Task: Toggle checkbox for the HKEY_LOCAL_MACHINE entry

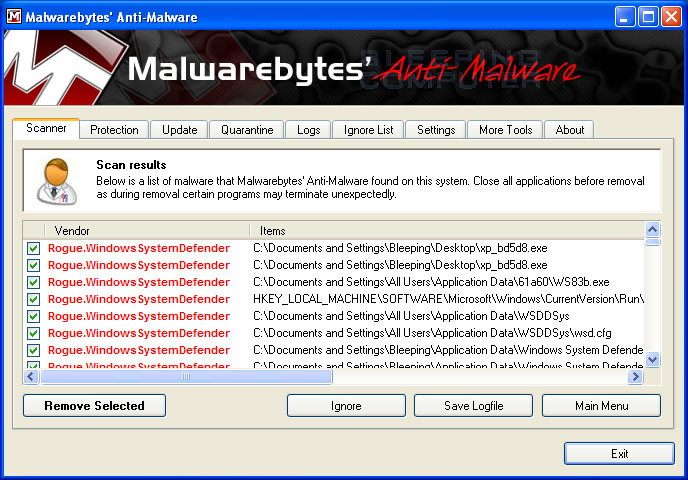Action: point(33,299)
